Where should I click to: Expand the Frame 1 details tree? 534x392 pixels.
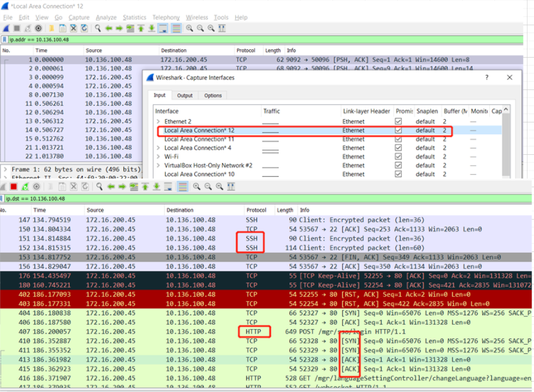pos(5,169)
